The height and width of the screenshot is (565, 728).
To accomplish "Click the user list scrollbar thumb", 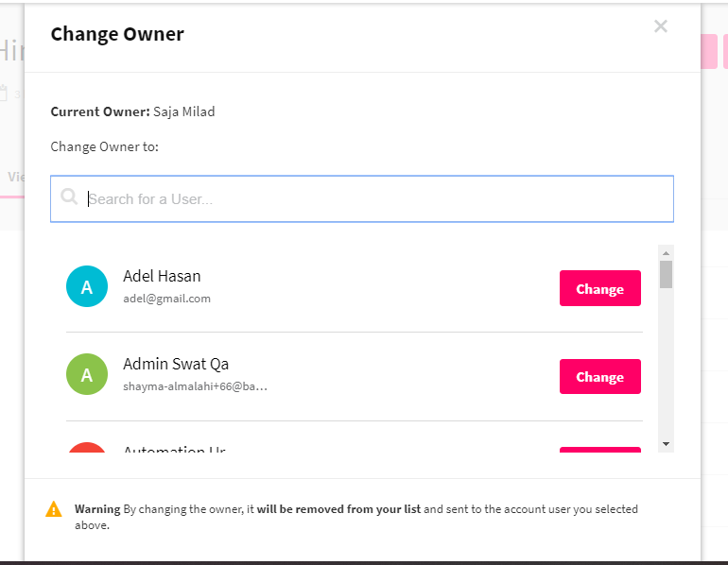I will 666,274.
